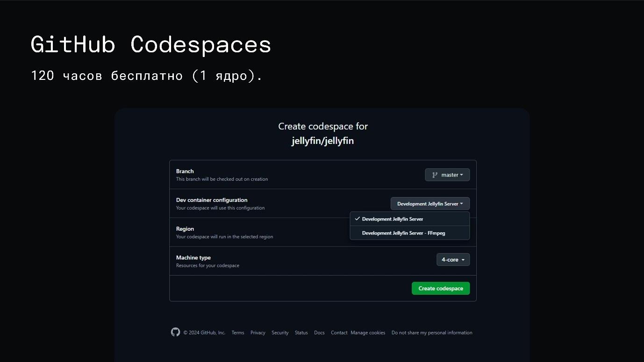
Task: Open the Privacy link in the footer
Action: coord(258,332)
